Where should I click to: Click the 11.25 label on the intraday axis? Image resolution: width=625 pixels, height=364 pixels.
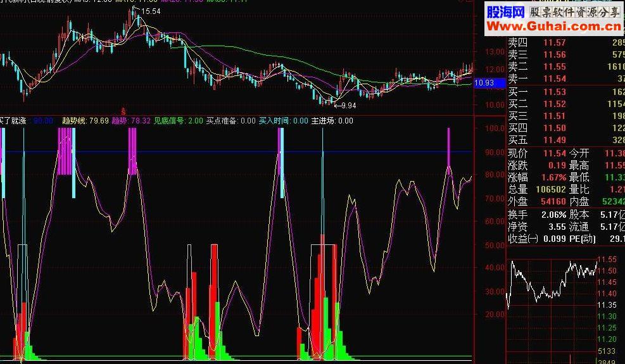[x=609, y=328]
